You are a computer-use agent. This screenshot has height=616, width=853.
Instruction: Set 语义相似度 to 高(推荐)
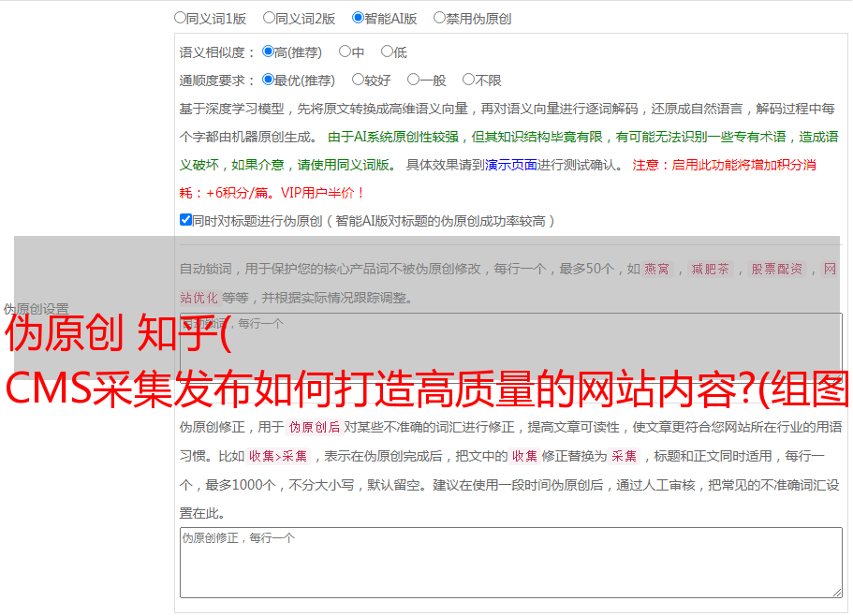pyautogui.click(x=268, y=51)
